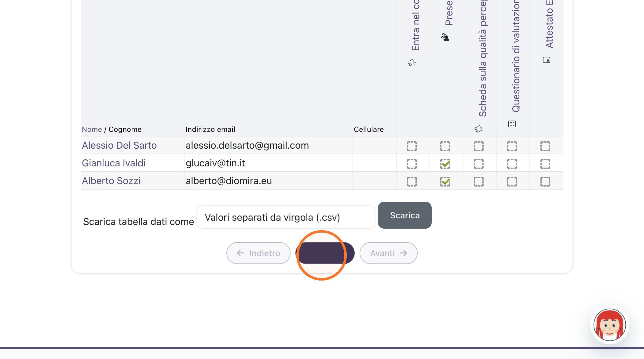
Task: Toggle Alberto Sozzi's Scheda sulla qualità box
Action: pyautogui.click(x=479, y=182)
